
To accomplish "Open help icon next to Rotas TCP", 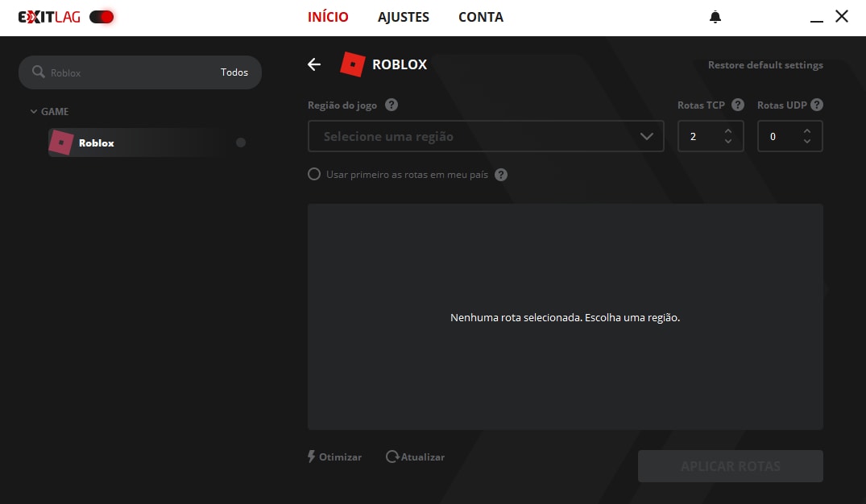I will [x=737, y=105].
